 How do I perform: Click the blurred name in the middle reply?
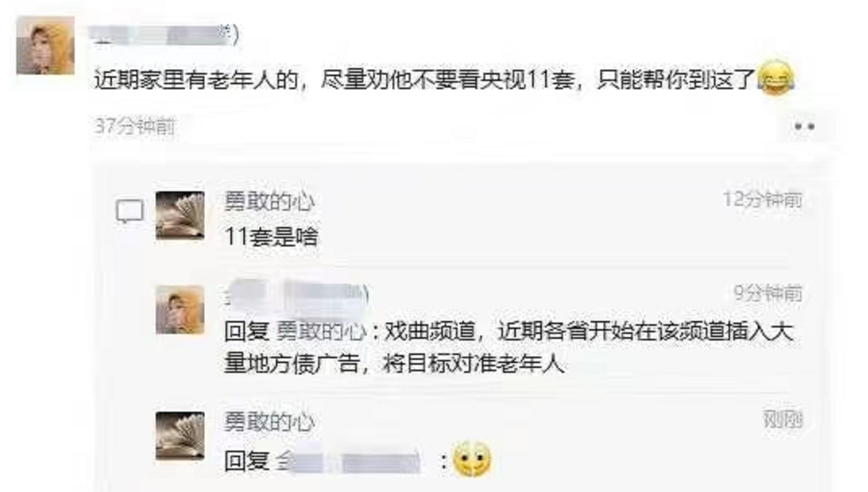click(297, 293)
